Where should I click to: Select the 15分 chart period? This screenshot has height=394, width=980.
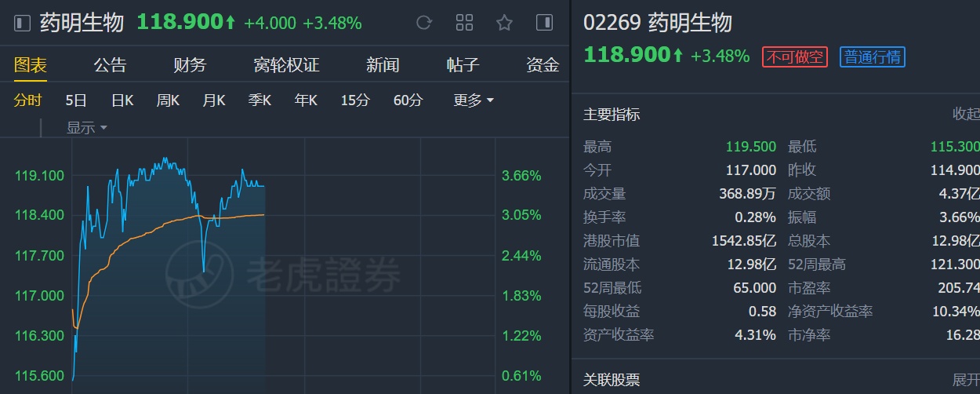click(355, 100)
